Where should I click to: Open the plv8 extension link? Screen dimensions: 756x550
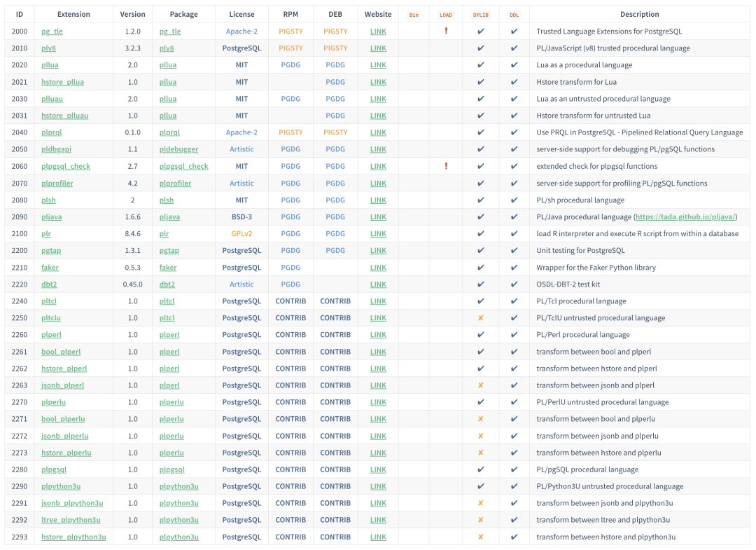pos(49,48)
